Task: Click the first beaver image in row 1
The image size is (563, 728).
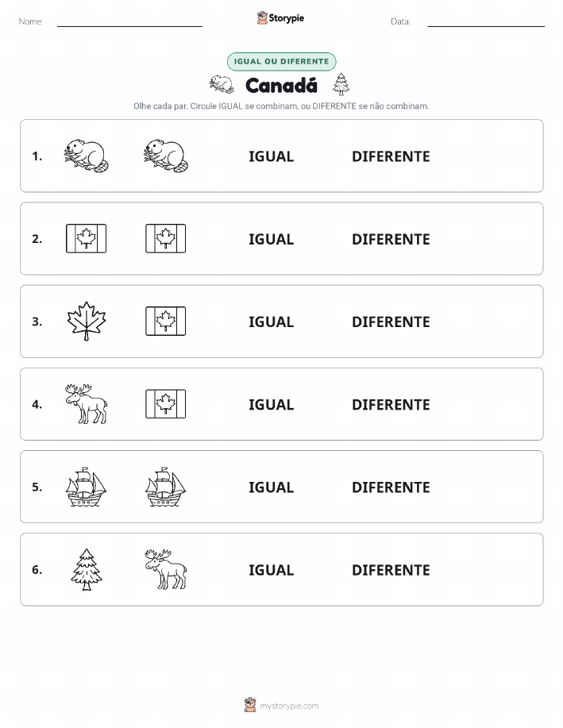Action: click(87, 156)
